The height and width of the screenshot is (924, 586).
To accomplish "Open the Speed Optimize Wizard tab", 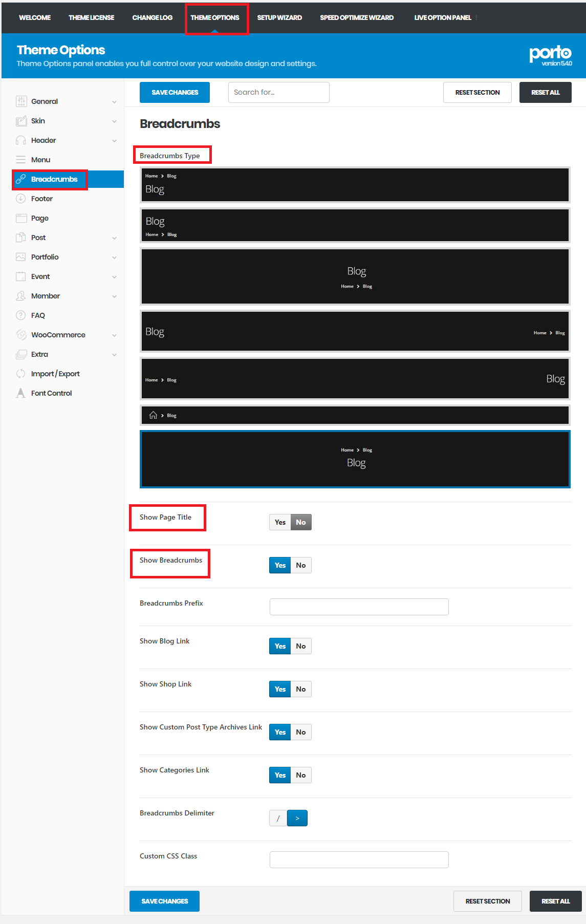I will tap(357, 17).
